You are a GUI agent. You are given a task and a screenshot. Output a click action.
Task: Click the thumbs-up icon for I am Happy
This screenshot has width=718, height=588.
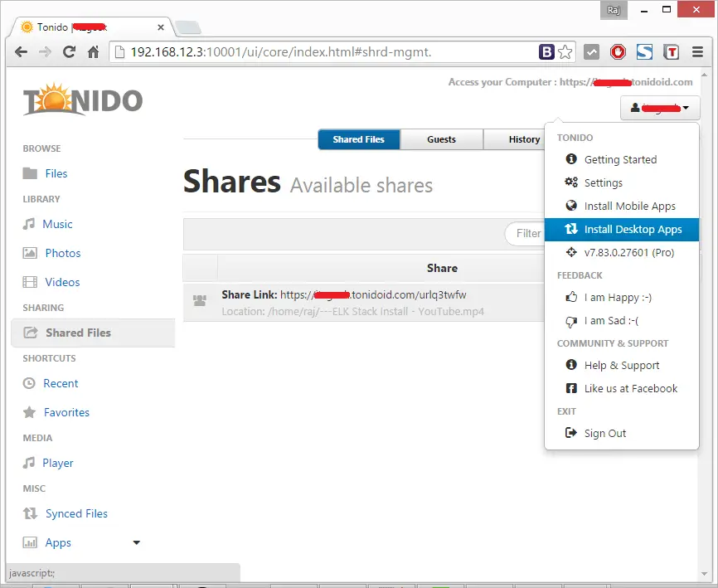tap(571, 297)
